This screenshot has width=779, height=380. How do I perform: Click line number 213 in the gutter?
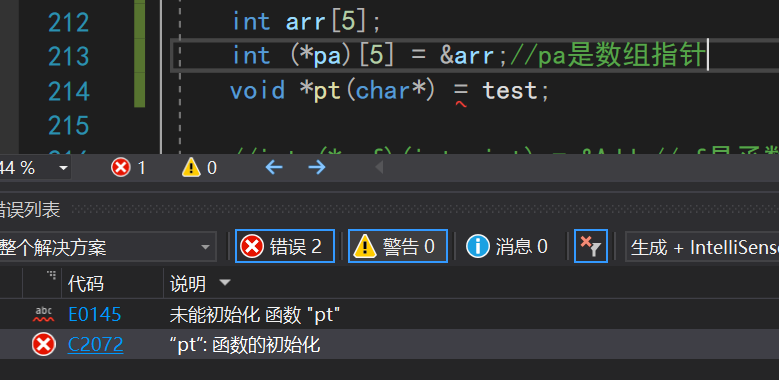[69, 57]
